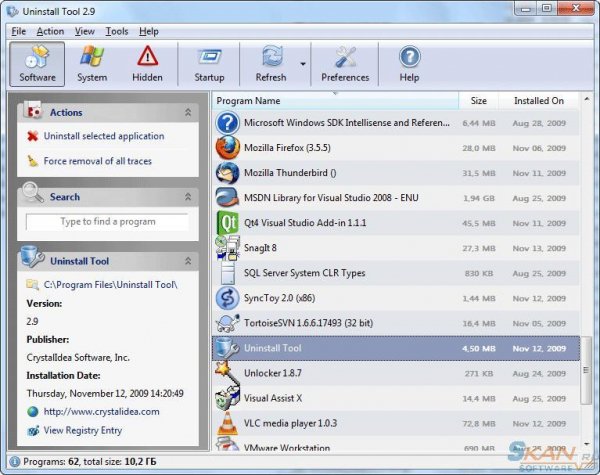Click the broom force removal icon
This screenshot has height=475, width=600.
pos(33,161)
